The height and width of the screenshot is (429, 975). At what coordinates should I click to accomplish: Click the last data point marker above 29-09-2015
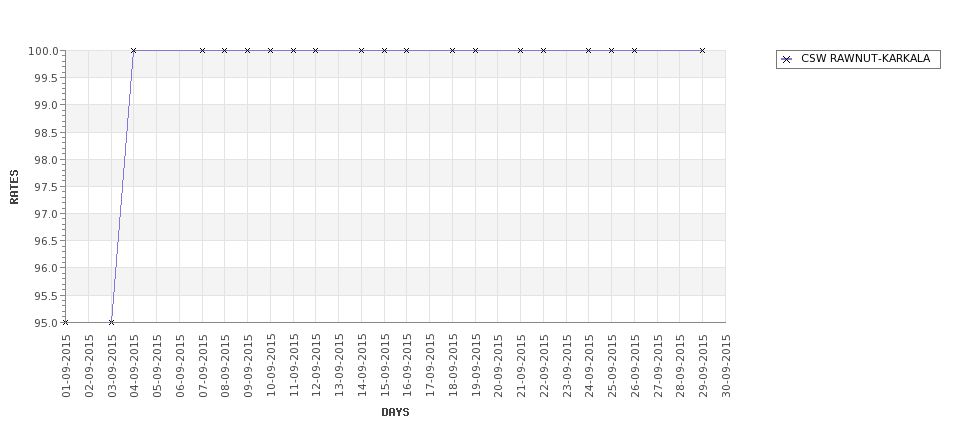pos(703,50)
